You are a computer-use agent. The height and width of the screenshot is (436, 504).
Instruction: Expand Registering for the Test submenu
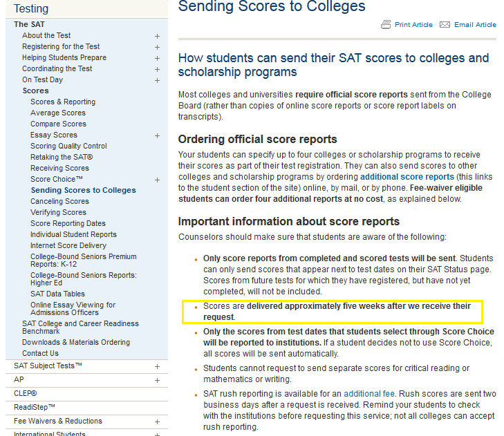[x=157, y=47]
